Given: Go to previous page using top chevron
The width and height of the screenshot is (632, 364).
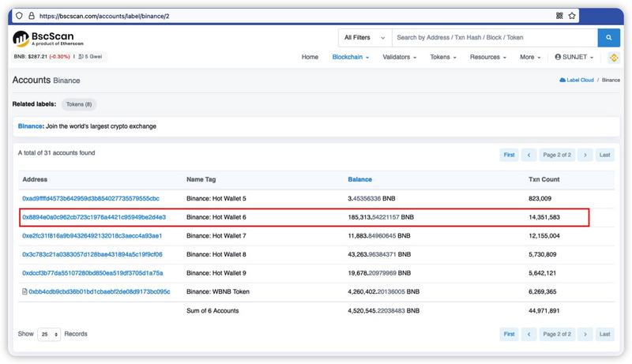Looking at the screenshot, I should point(529,155).
